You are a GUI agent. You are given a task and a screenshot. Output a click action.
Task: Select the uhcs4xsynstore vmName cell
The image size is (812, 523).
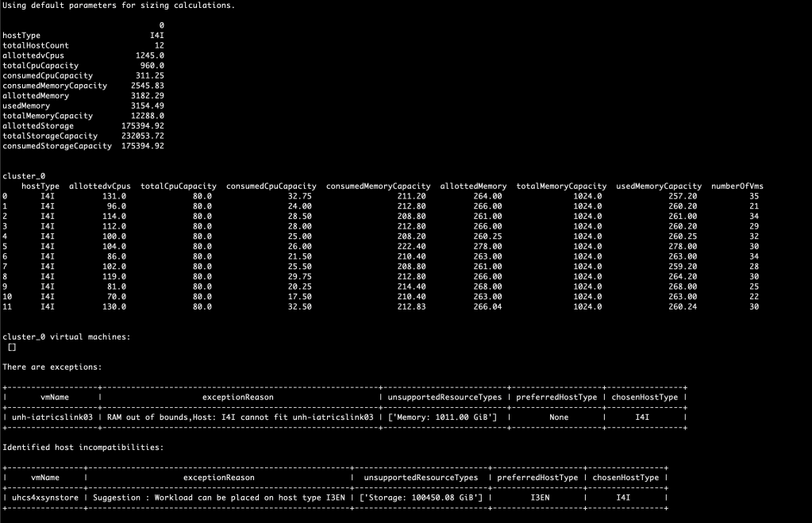pos(44,498)
